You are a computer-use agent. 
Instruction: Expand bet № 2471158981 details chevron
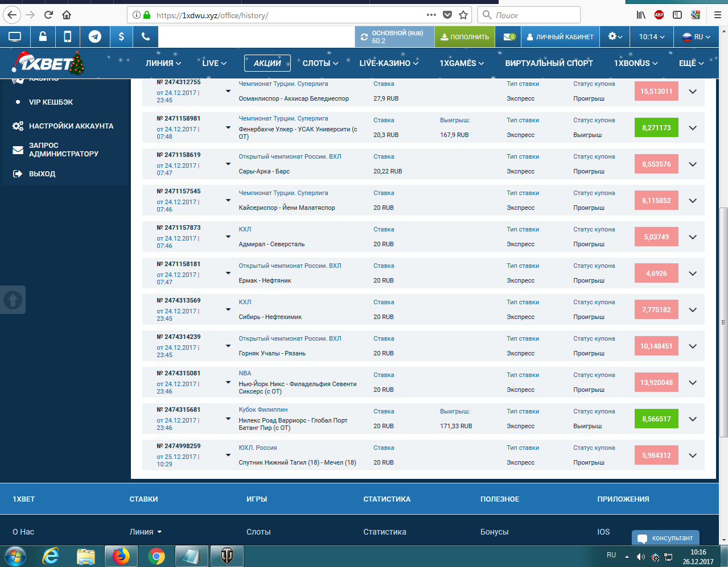[693, 128]
